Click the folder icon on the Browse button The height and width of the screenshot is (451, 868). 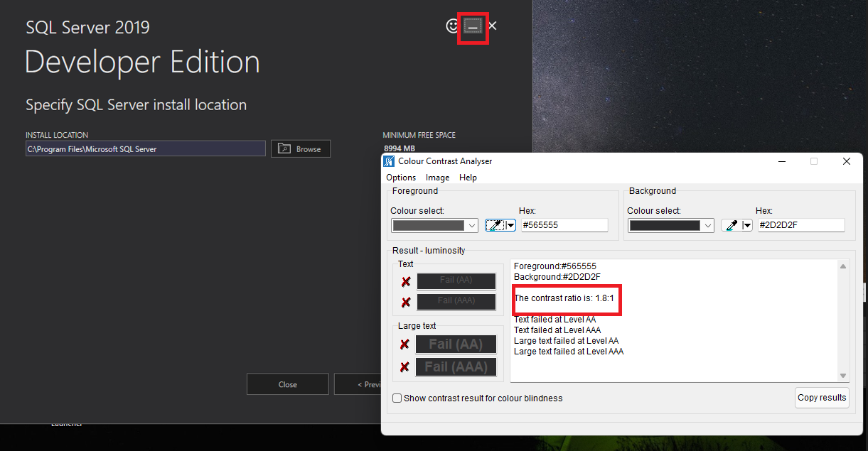pos(286,148)
